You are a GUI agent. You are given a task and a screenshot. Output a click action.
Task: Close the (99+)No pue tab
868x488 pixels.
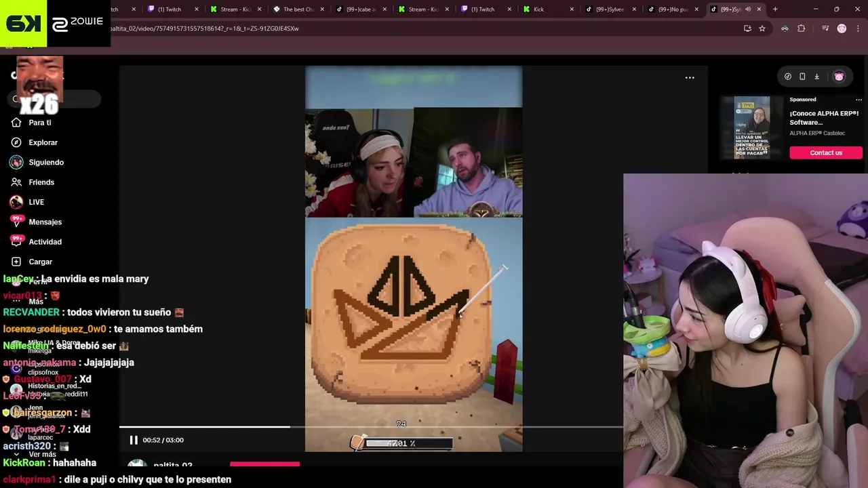click(x=696, y=9)
